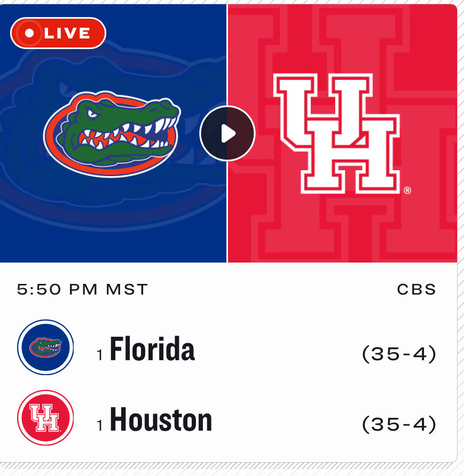Image resolution: width=464 pixels, height=476 pixels.
Task: Click the blue Florida half of thumbnail
Action: pos(113,212)
